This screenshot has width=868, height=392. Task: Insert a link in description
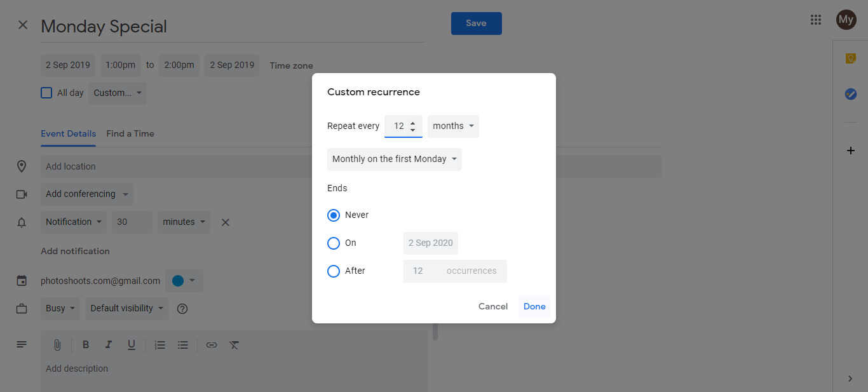click(212, 345)
